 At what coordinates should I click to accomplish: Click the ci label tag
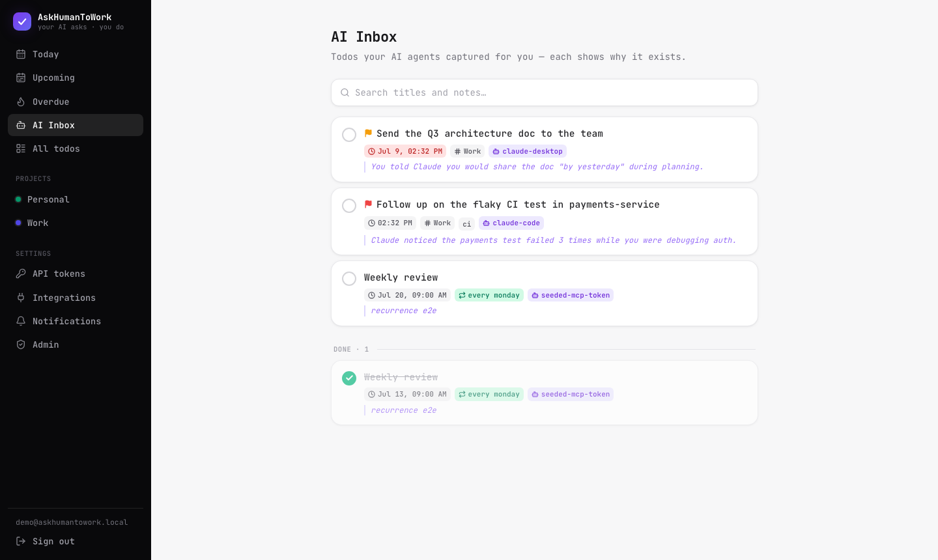click(467, 224)
